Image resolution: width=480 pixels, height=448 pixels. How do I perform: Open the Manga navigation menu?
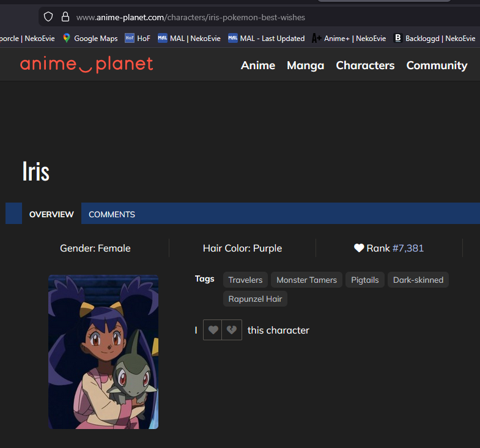(x=306, y=65)
